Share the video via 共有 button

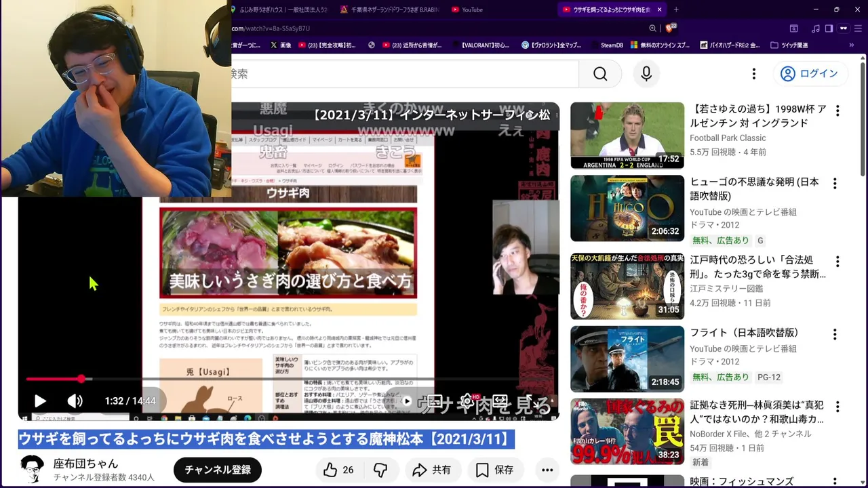[x=432, y=470]
